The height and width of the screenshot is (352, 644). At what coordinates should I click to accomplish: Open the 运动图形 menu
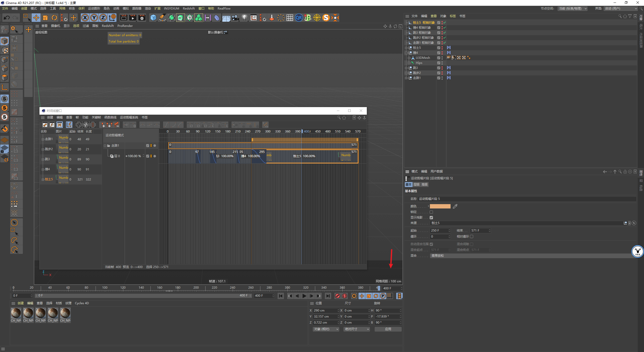[x=94, y=9]
